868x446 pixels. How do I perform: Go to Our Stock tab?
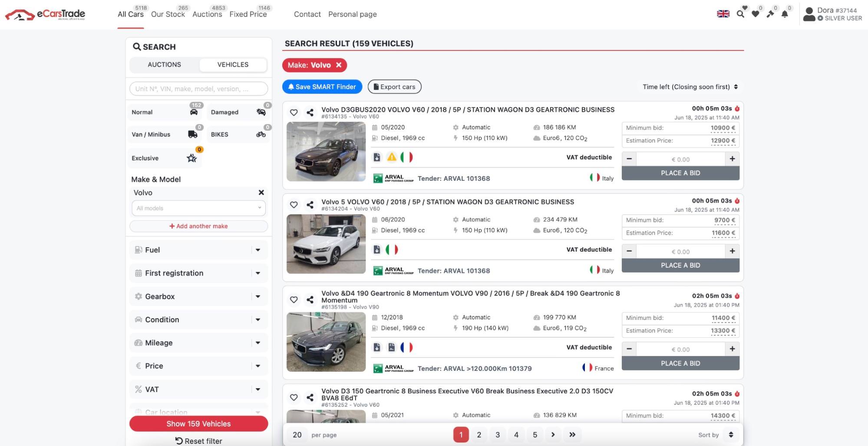pyautogui.click(x=168, y=14)
